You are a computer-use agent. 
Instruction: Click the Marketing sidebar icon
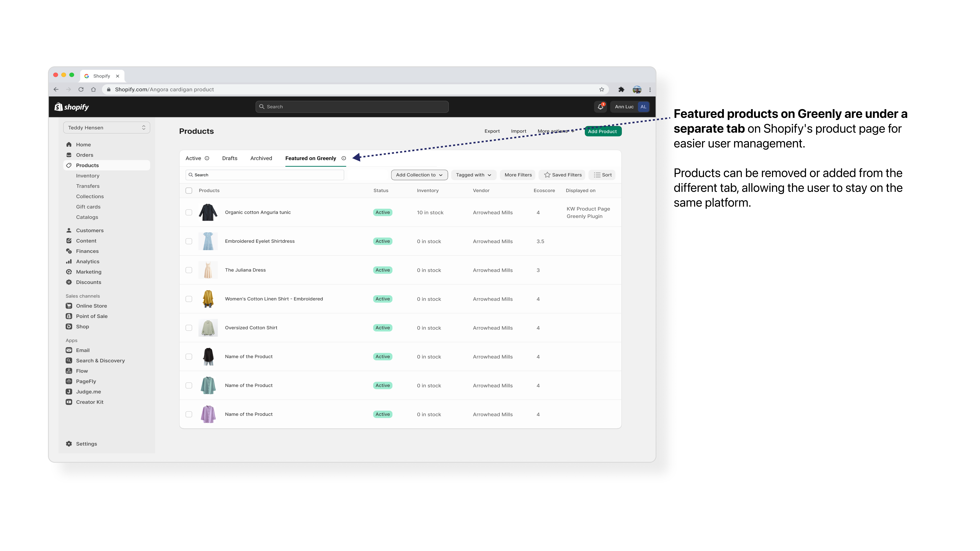click(x=69, y=272)
